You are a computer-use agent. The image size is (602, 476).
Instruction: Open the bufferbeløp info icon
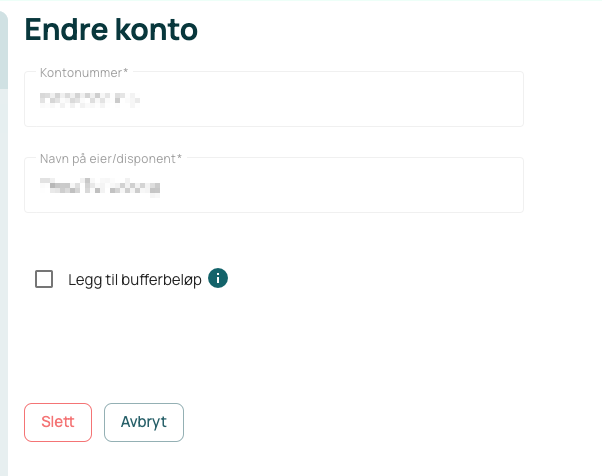tap(218, 278)
